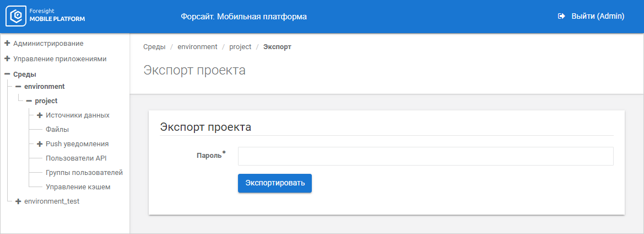Open the environment breadcrumb link

(x=197, y=47)
